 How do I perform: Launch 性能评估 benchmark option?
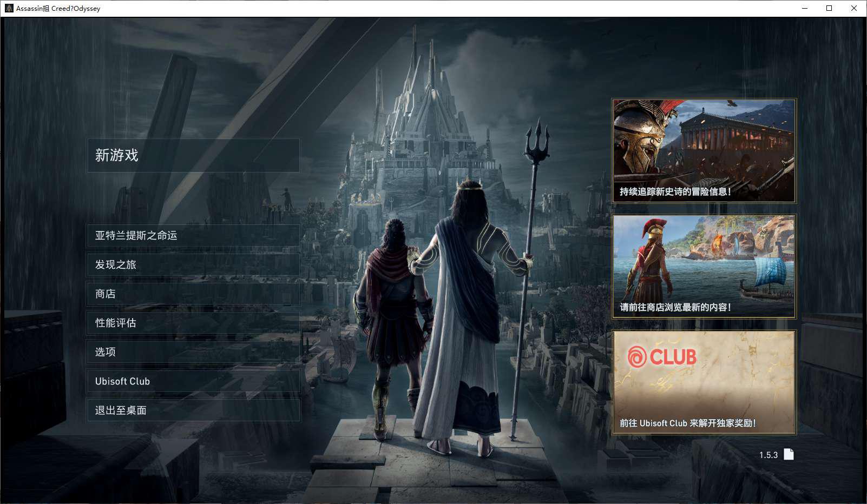(193, 323)
